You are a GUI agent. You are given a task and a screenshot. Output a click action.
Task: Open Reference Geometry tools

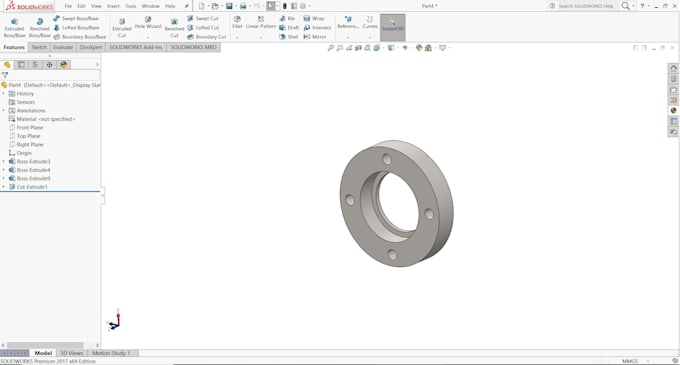point(348,23)
